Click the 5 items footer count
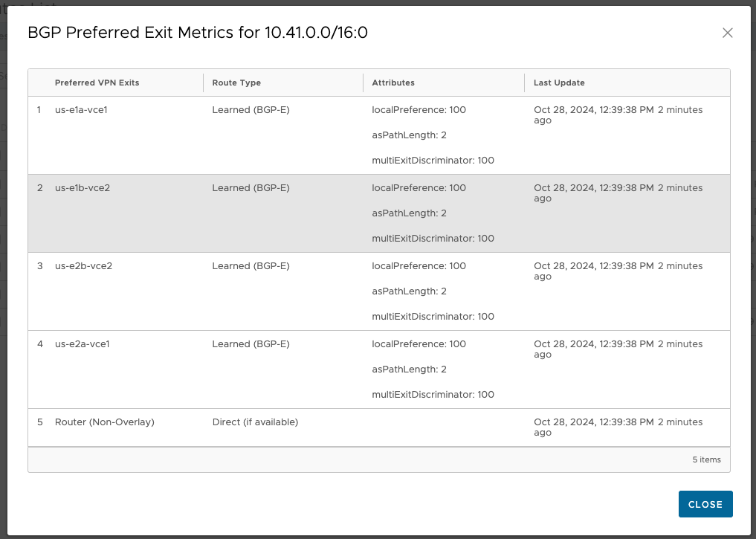This screenshot has width=756, height=539. [x=706, y=460]
